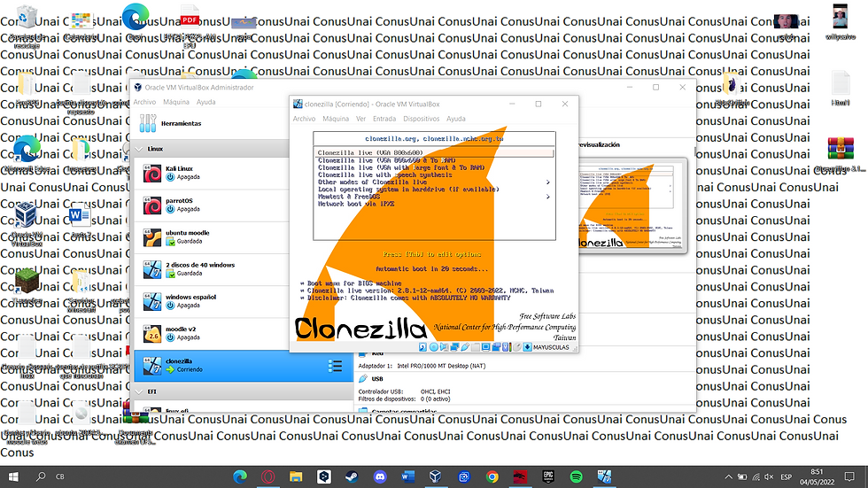Click the shared folders icon in VM status bar
Image resolution: width=868 pixels, height=488 pixels.
click(476, 347)
